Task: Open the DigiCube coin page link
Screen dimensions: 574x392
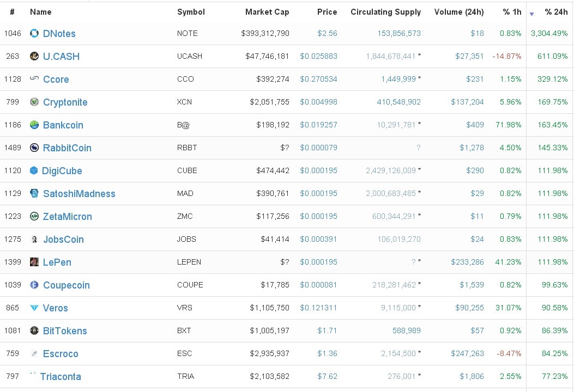Action: (62, 171)
